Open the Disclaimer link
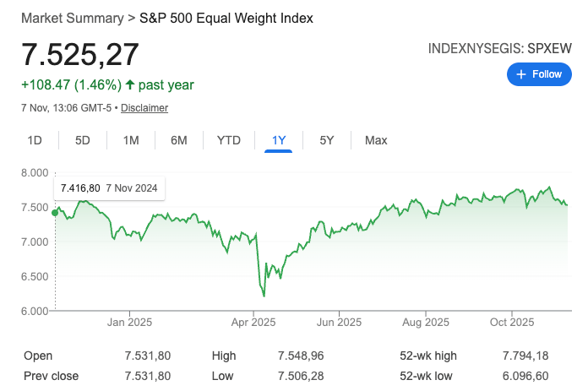588x391 pixels. click(x=144, y=108)
